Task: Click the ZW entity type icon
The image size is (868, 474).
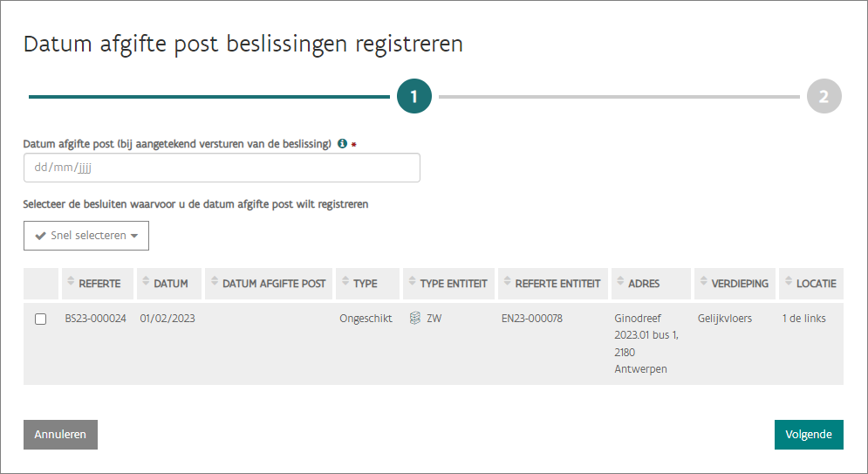Action: [x=415, y=319]
